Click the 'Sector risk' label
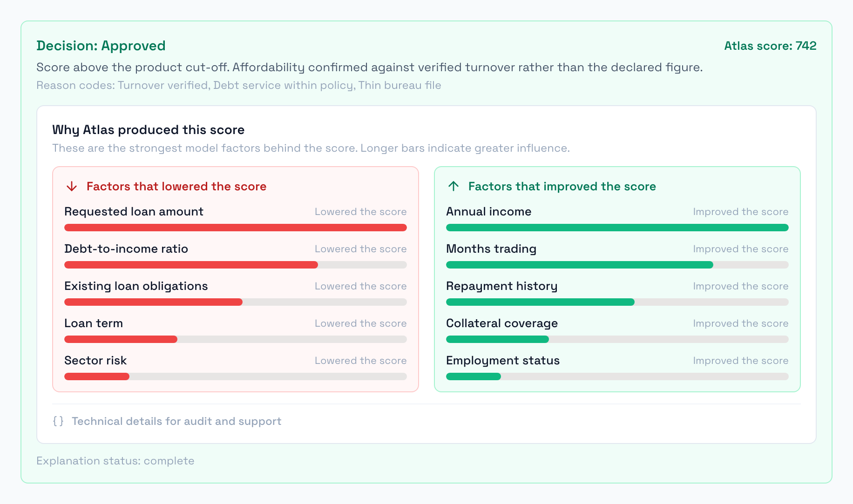The height and width of the screenshot is (504, 853). click(95, 361)
